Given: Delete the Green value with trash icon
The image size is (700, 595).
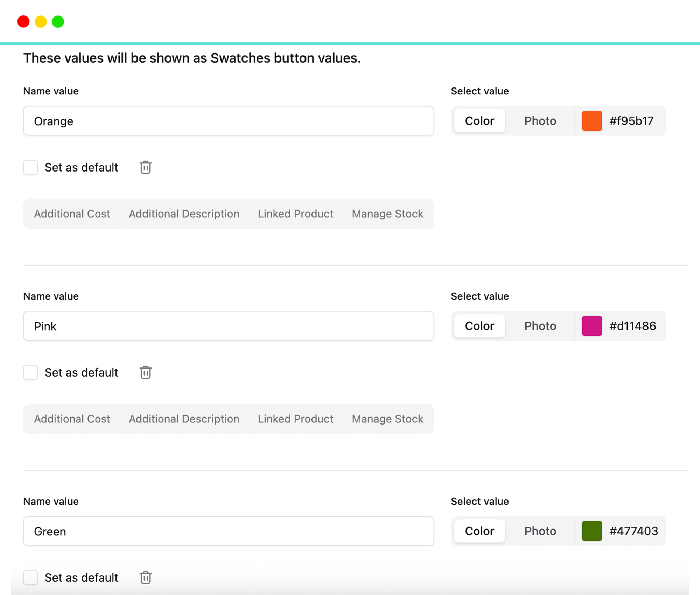Looking at the screenshot, I should click(146, 577).
